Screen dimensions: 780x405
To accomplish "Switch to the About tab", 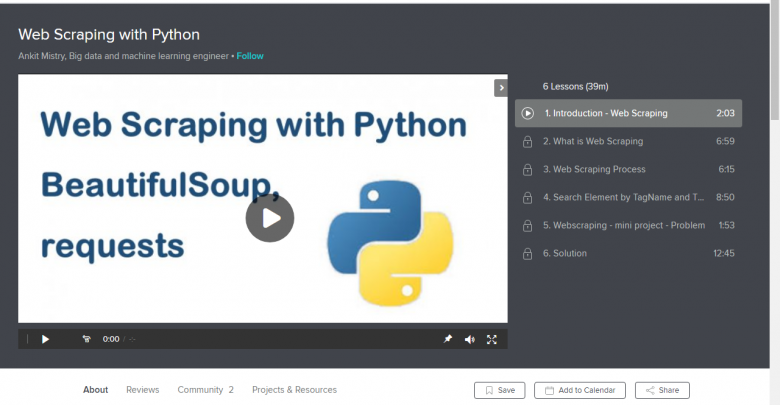I will click(x=96, y=390).
